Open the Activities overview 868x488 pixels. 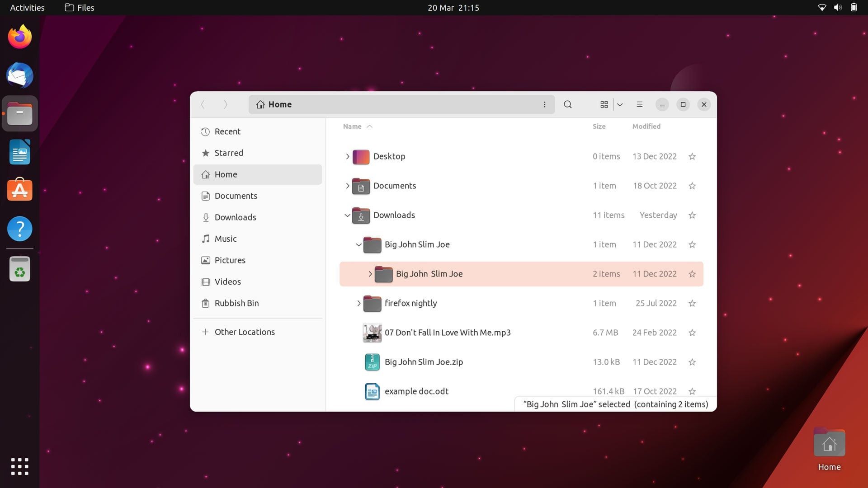(27, 7)
